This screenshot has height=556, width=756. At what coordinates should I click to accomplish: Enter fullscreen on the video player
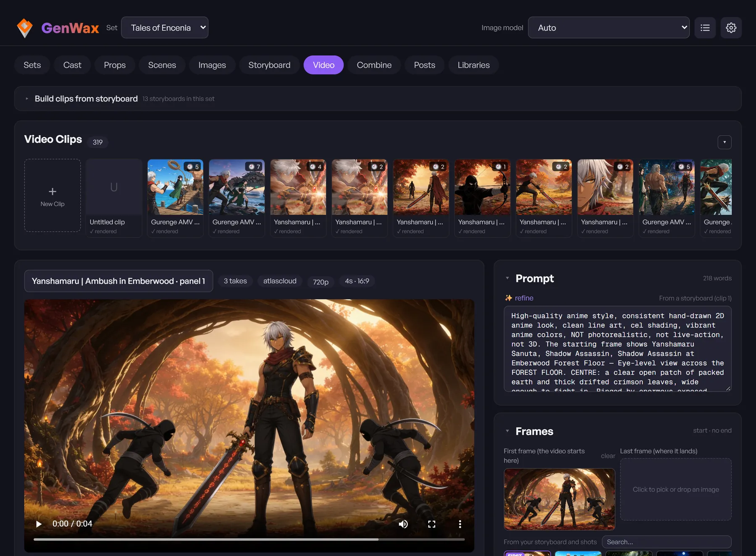pos(432,524)
